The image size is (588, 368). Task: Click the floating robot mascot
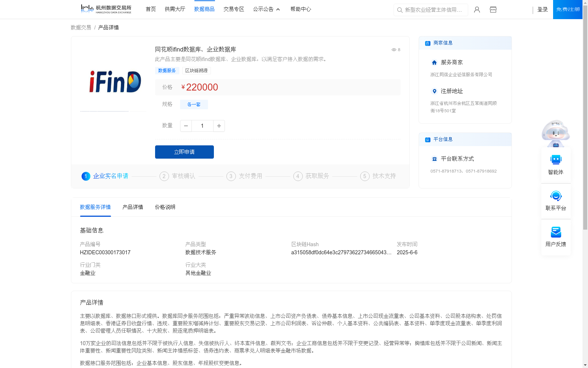[556, 133]
